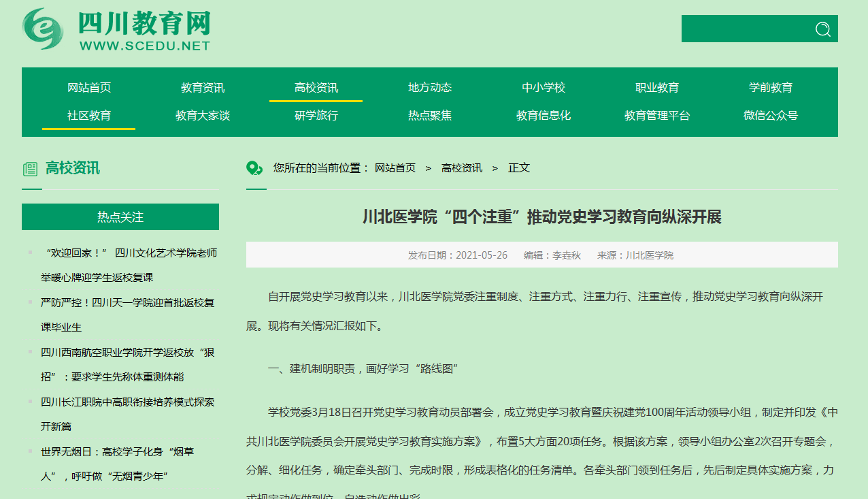Image resolution: width=868 pixels, height=499 pixels.
Task: Open the 微信公众号 menu item
Action: tap(771, 115)
